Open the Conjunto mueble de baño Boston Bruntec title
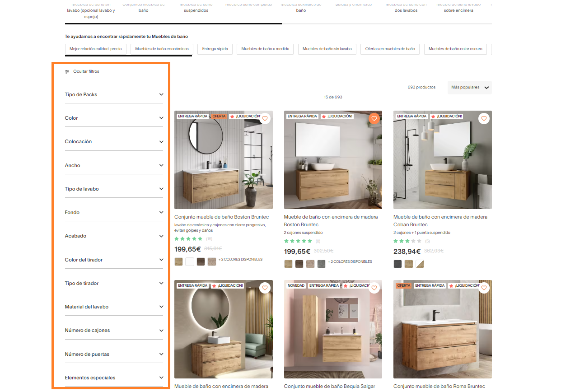The height and width of the screenshot is (392, 575). pos(221,217)
